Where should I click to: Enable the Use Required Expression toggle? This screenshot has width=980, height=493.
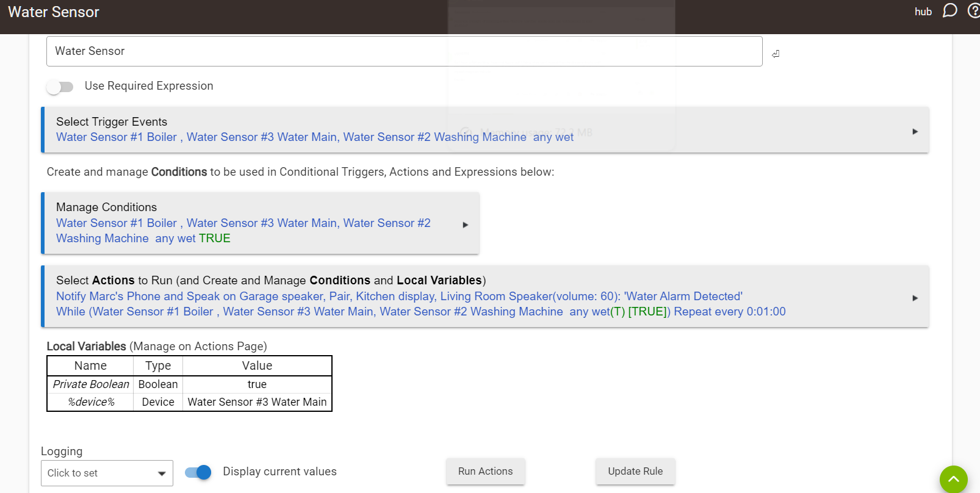click(x=60, y=87)
